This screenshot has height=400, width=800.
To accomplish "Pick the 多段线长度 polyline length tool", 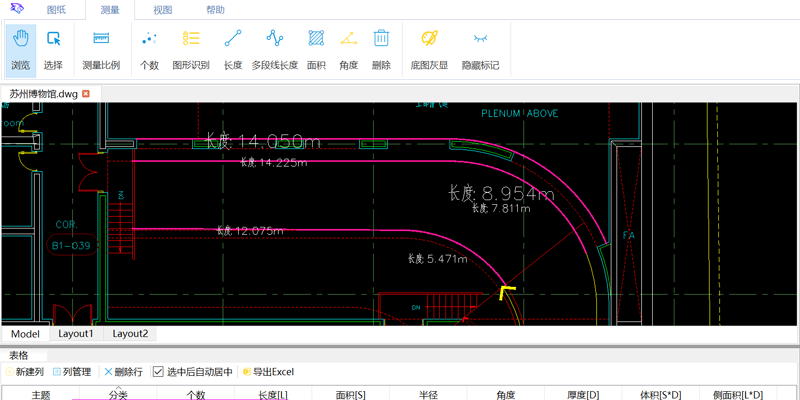I will tap(274, 51).
